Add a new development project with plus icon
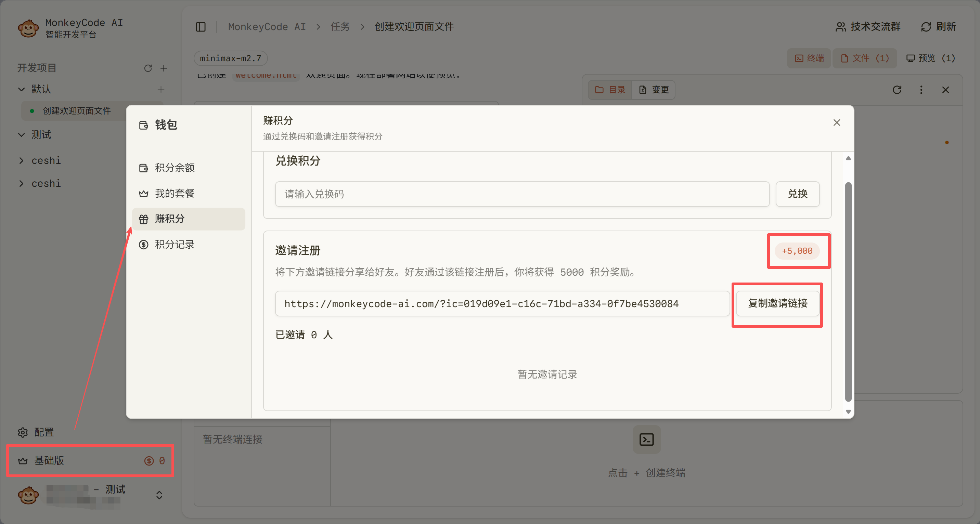The width and height of the screenshot is (980, 524). point(164,68)
